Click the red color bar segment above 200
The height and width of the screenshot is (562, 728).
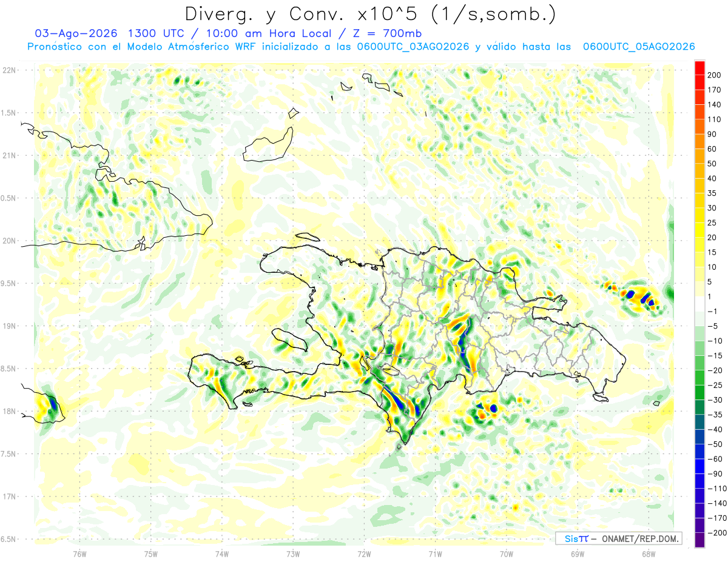[699, 68]
